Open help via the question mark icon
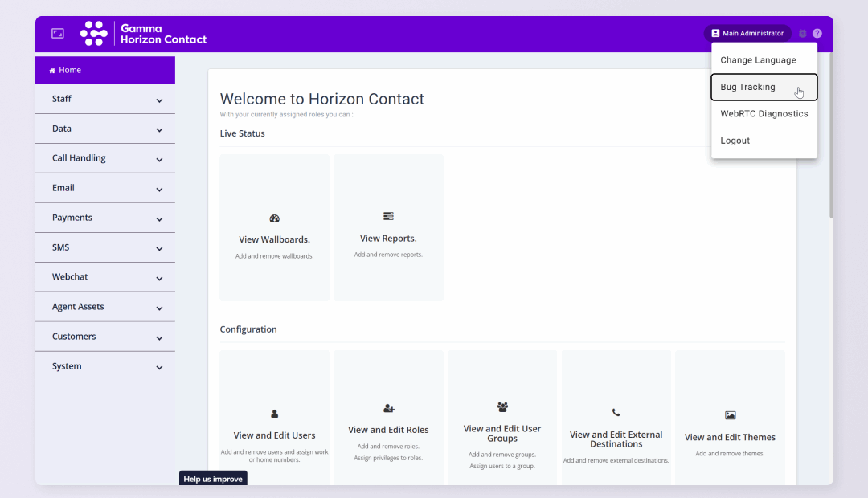868x498 pixels. tap(817, 34)
